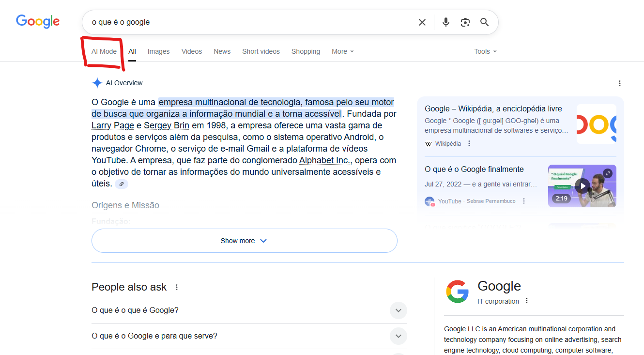Switch to the Images tab
The height and width of the screenshot is (355, 644).
(x=158, y=51)
